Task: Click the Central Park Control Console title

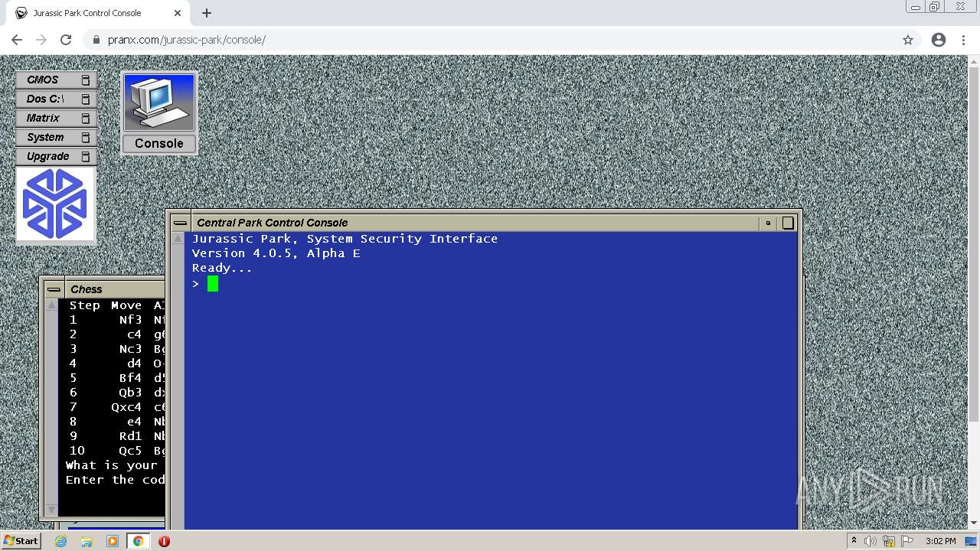Action: click(x=272, y=223)
